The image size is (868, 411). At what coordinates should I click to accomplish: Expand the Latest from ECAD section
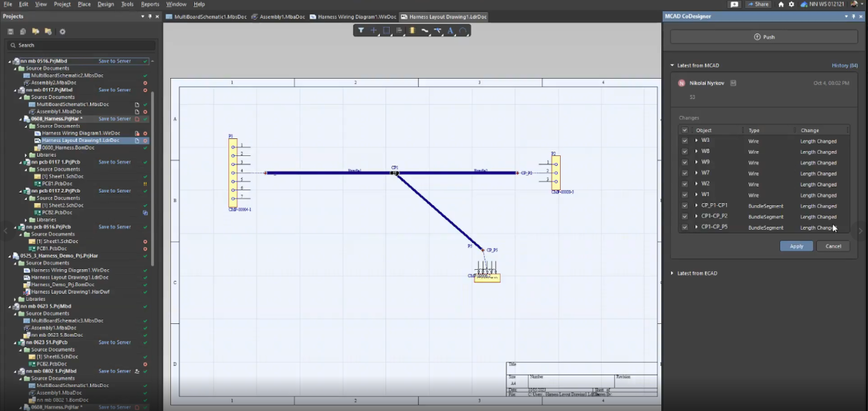coord(672,273)
